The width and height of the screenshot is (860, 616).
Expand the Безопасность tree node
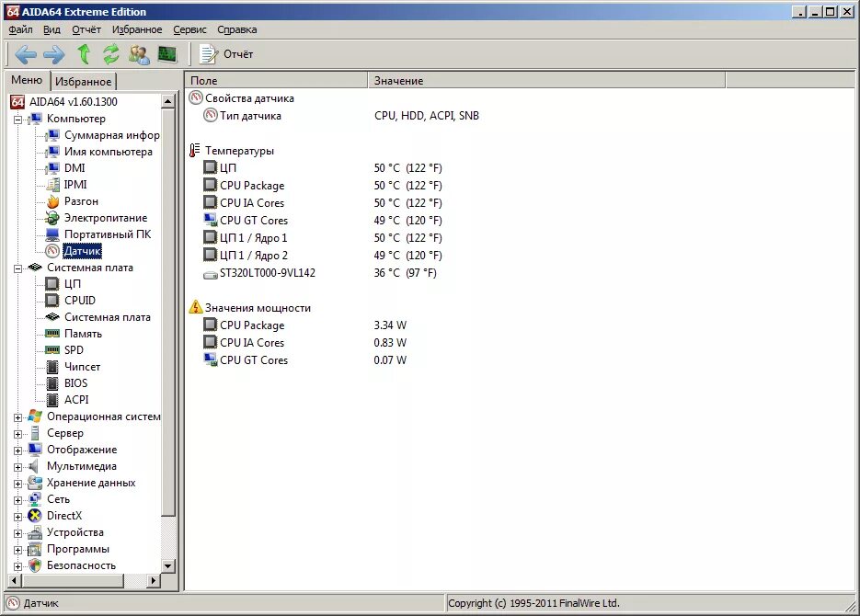click(x=18, y=566)
